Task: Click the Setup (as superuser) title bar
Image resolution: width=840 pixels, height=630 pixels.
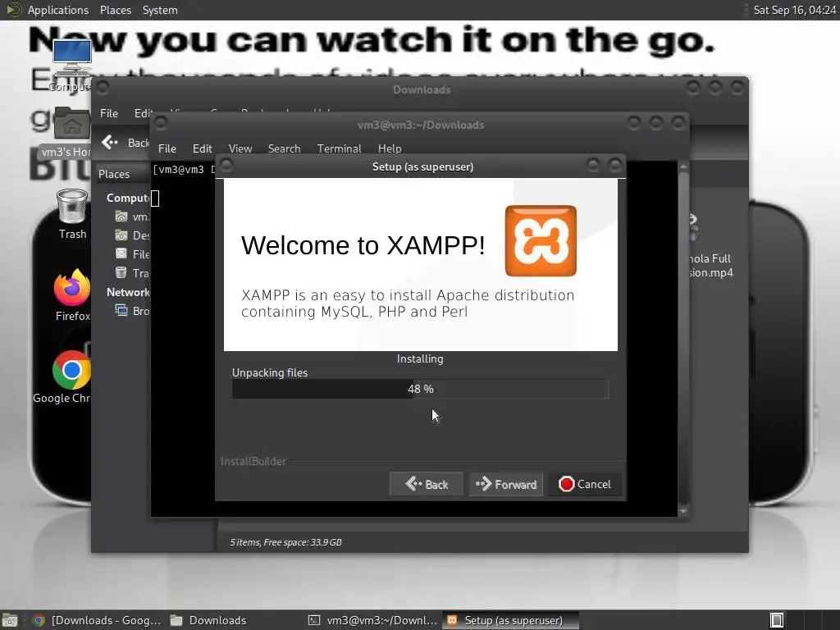Action: click(x=422, y=167)
